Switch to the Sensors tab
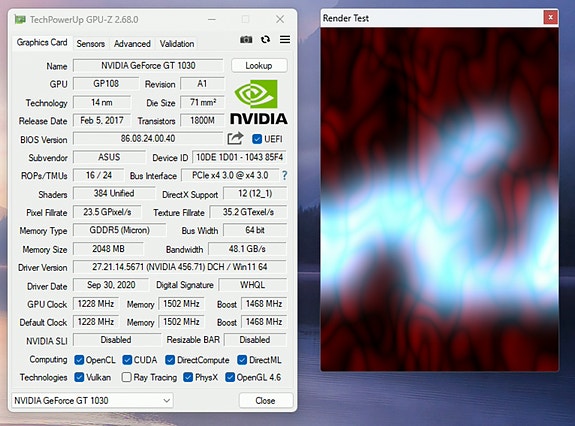Viewport: 575px width, 426px height. click(91, 44)
